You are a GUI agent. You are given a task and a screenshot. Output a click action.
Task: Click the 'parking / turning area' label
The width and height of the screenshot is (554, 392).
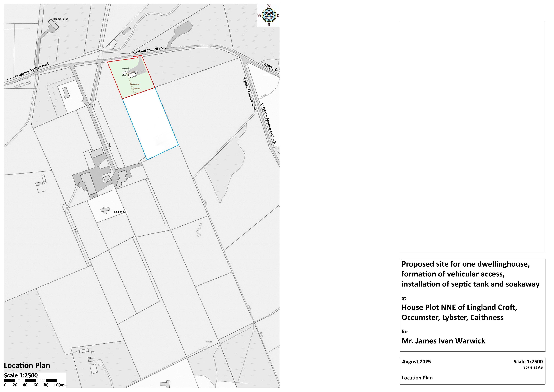point(141,72)
